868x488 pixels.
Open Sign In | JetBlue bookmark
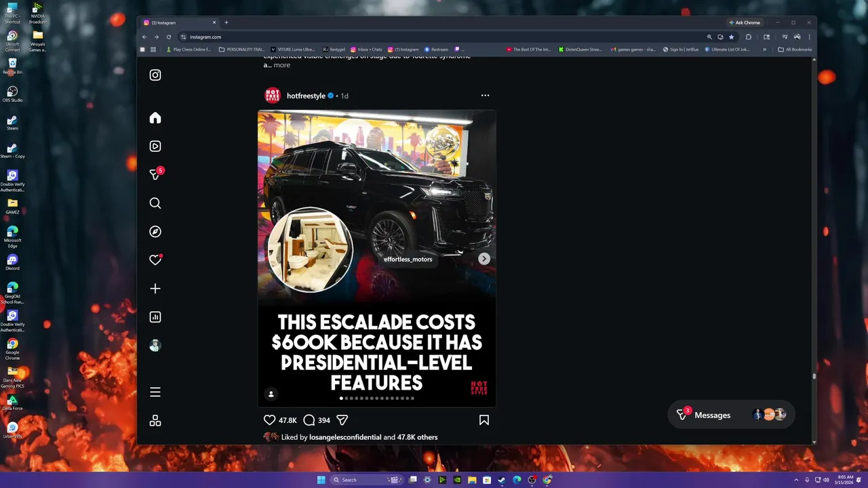tap(681, 49)
